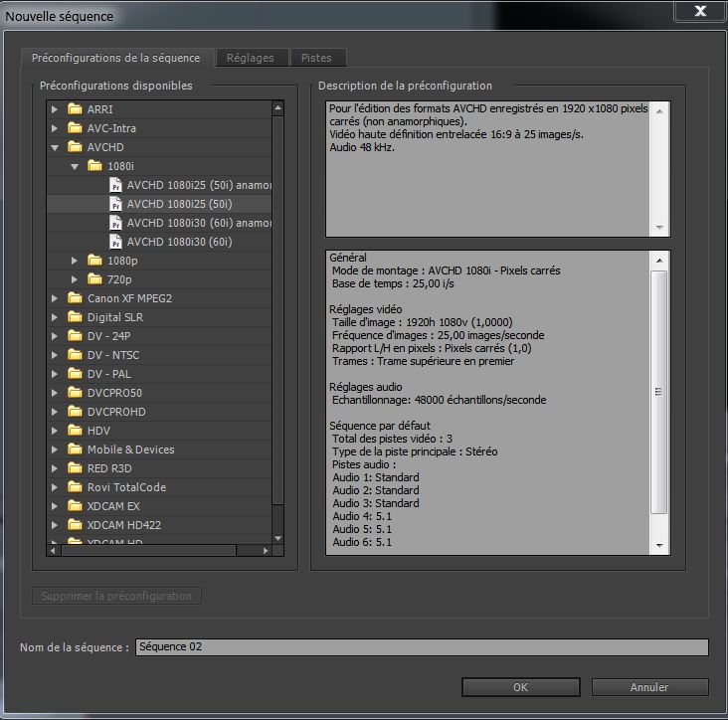Click the DVCPROHD folder icon
This screenshot has height=720, width=728.
coord(75,412)
